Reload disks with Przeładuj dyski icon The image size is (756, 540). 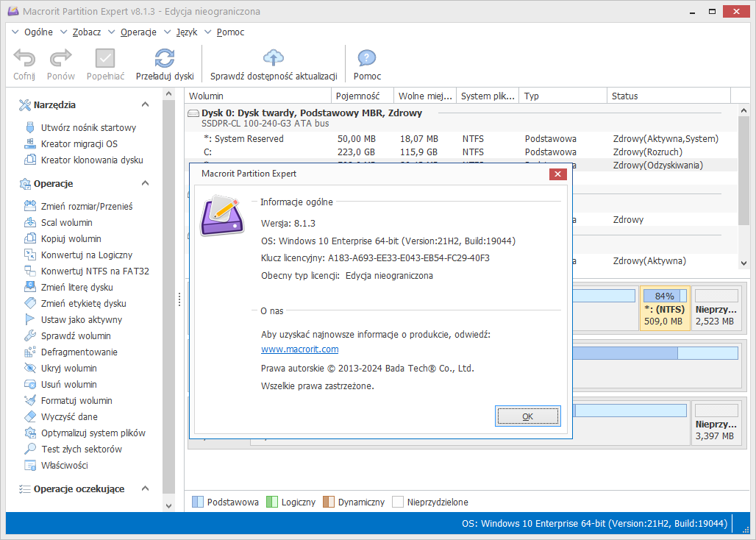[165, 58]
